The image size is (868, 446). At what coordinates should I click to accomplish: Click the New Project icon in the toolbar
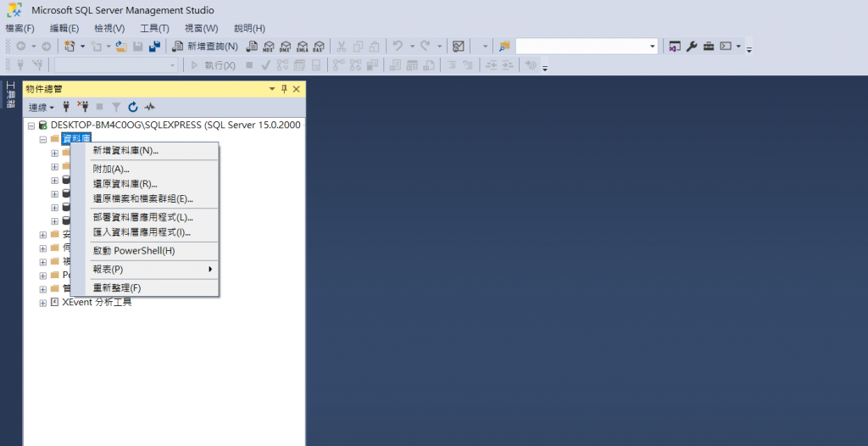70,47
